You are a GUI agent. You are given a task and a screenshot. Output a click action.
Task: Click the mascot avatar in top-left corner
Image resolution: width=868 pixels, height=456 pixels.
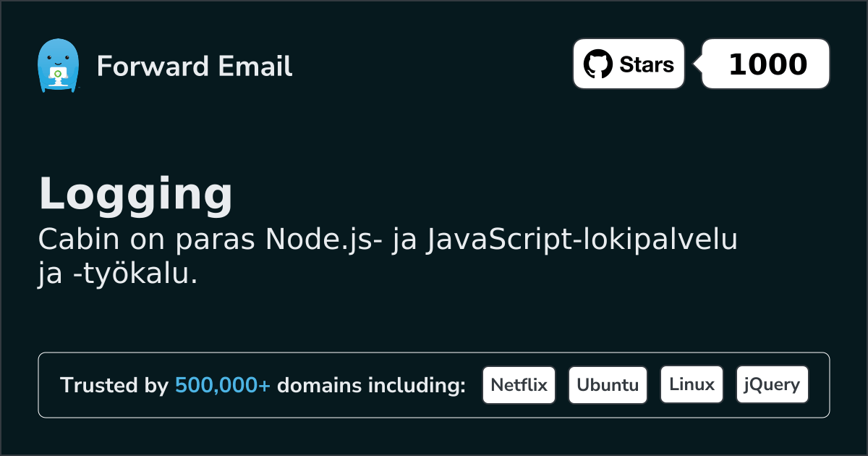pos(57,65)
